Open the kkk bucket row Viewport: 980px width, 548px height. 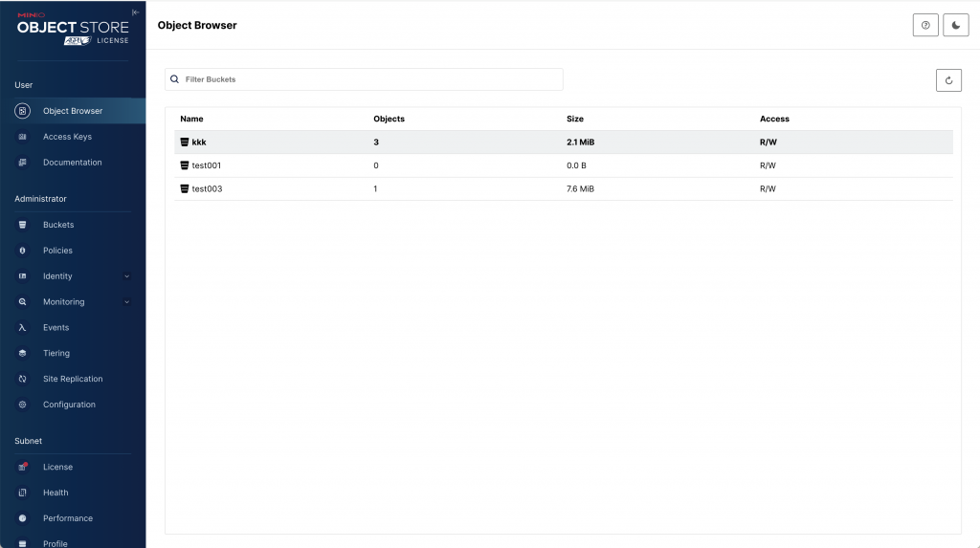click(199, 142)
